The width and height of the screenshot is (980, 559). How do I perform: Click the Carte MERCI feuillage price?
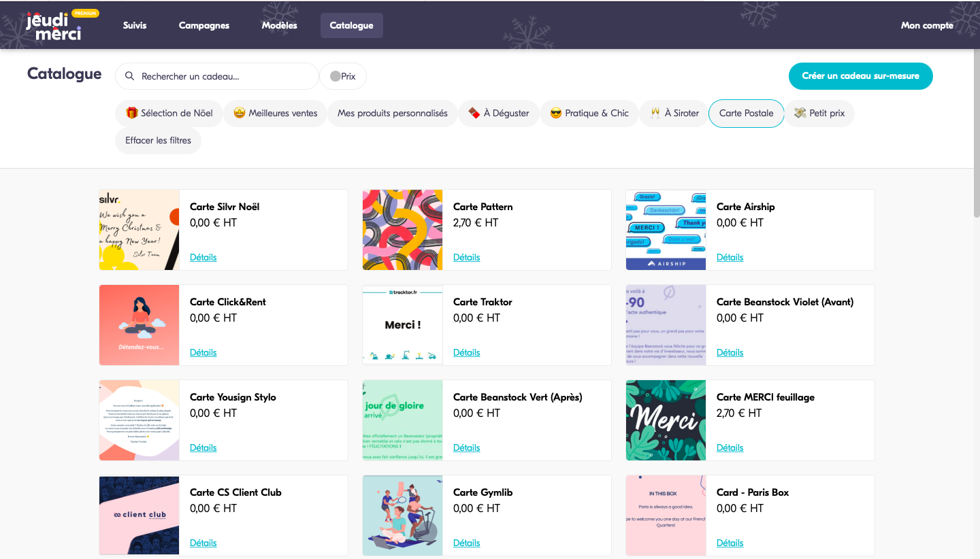coord(740,413)
